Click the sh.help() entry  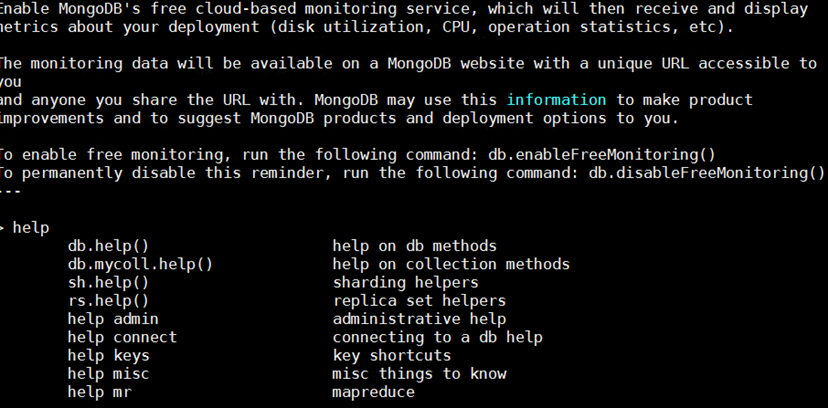point(108,282)
